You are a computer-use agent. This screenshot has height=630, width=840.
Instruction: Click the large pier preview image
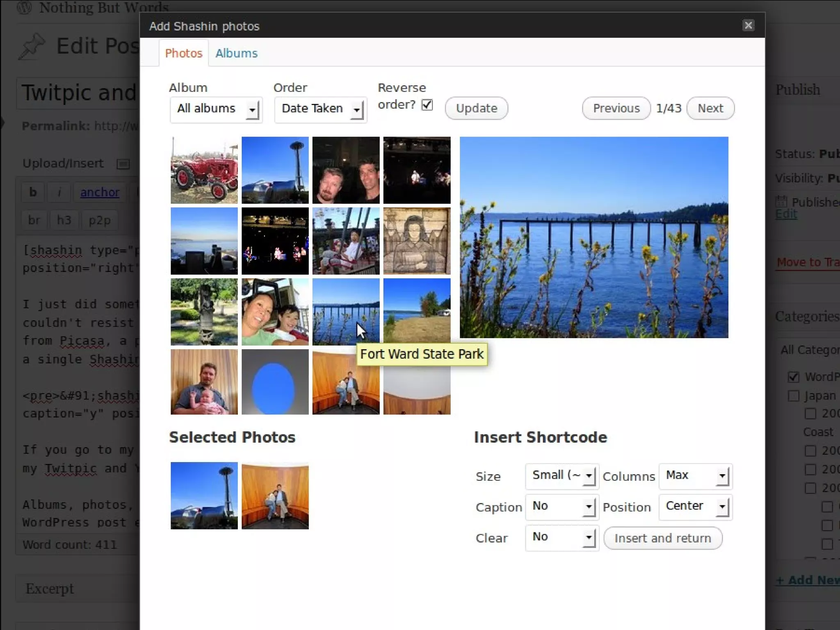tap(593, 237)
